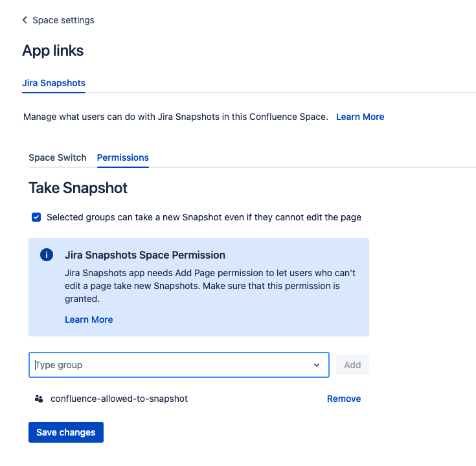
Task: Click the App links page heading
Action: coord(53,51)
